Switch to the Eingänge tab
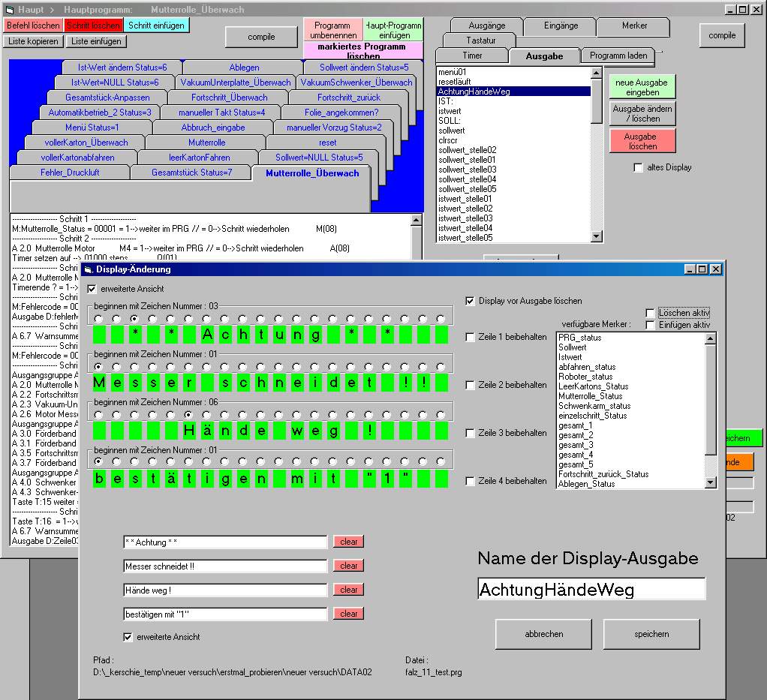Screen dimensions: 767x700 (x=561, y=26)
